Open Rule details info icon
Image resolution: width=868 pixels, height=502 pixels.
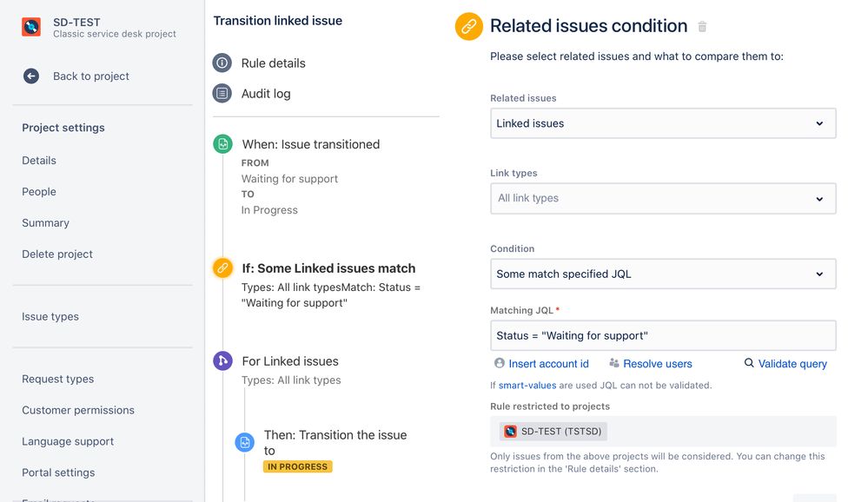pos(222,63)
